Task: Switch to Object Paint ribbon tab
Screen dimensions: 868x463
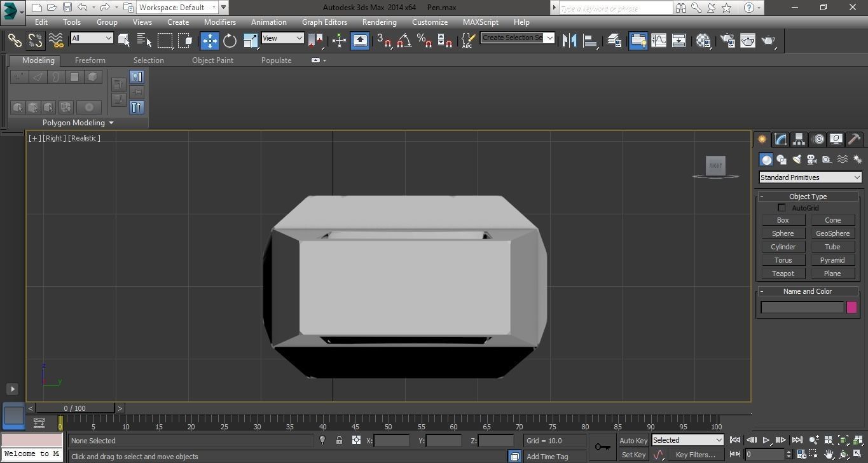Action: point(213,60)
